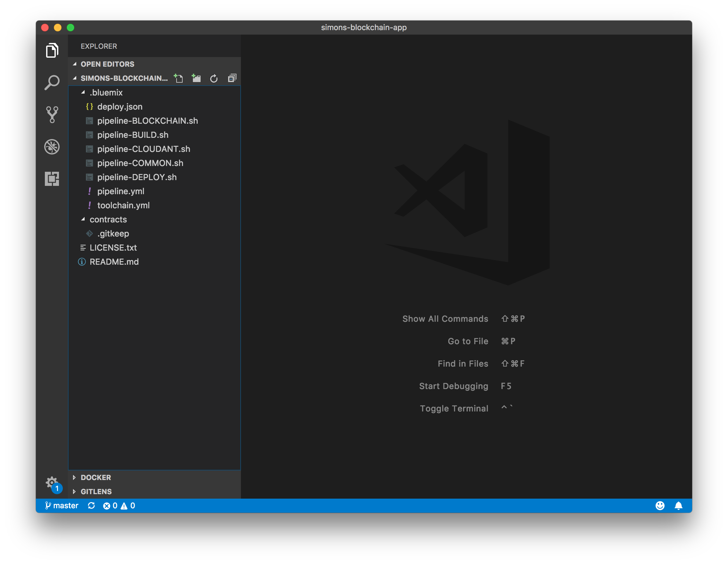This screenshot has height=564, width=728.
Task: Open the Debug view icon
Action: [52, 147]
